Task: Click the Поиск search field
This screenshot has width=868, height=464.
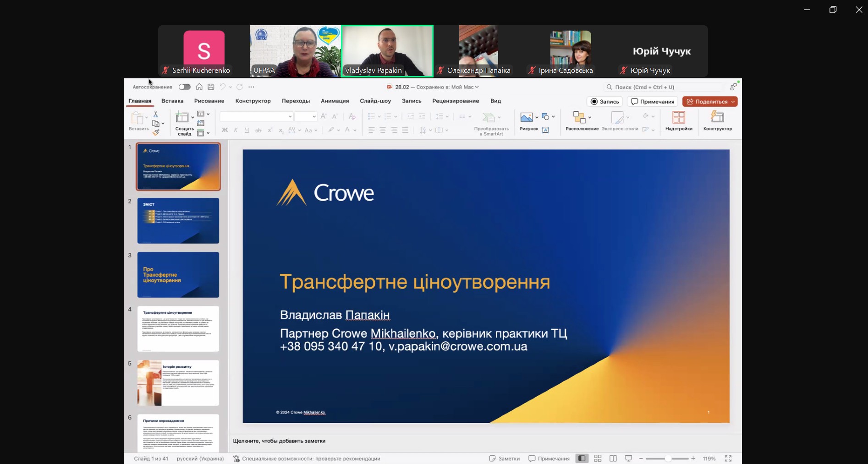Action: 665,87
